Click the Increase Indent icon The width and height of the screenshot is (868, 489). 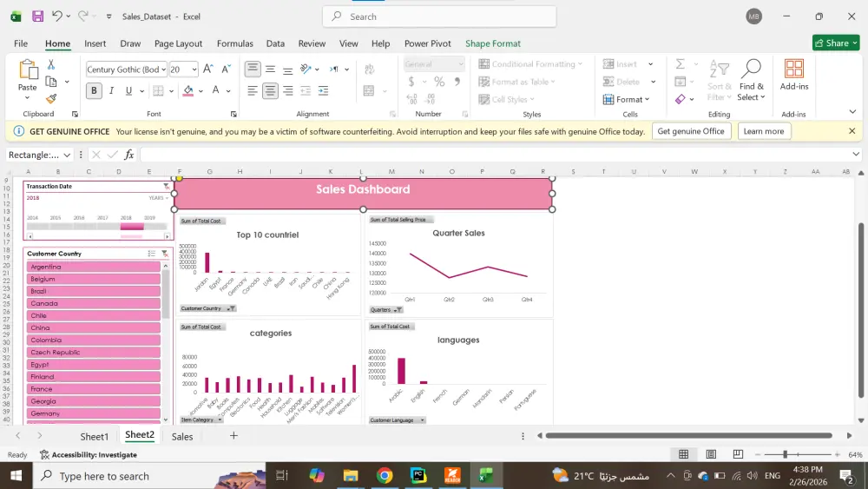323,90
